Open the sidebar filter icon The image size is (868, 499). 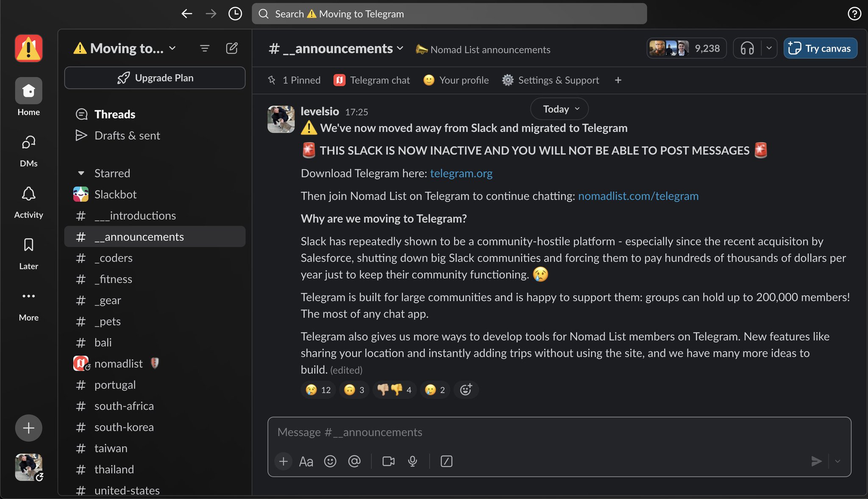coord(205,48)
